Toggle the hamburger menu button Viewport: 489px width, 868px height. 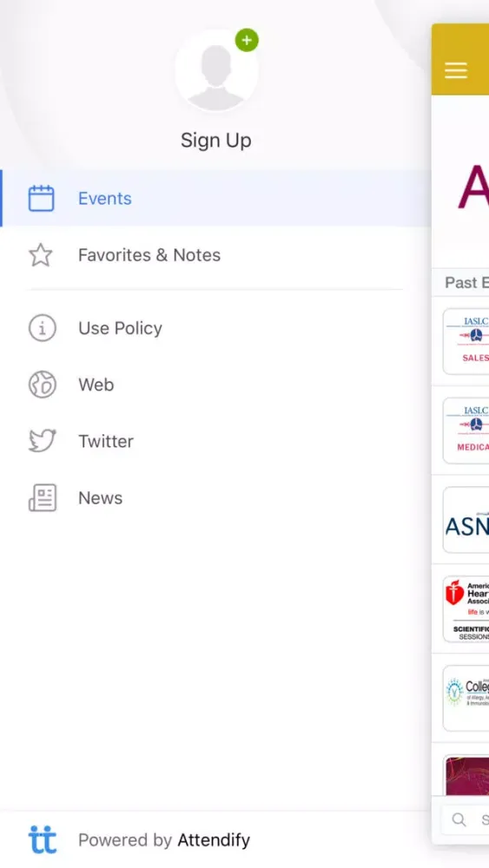pos(456,70)
